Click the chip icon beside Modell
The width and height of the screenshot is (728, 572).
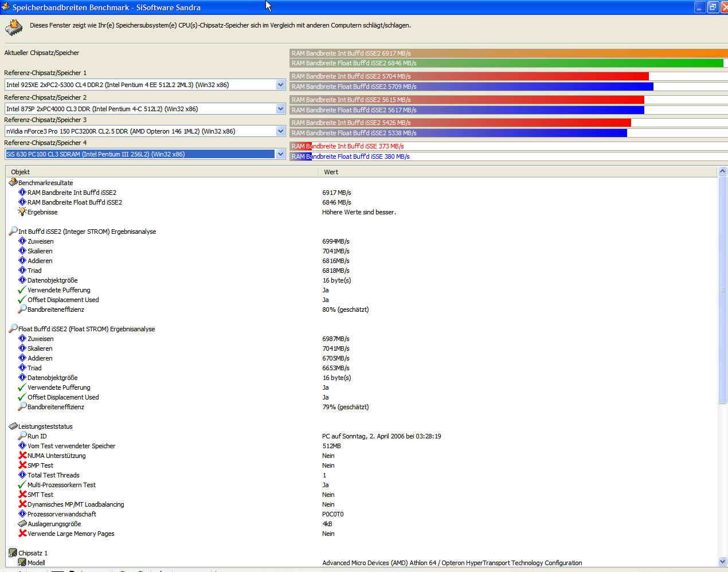[x=22, y=562]
